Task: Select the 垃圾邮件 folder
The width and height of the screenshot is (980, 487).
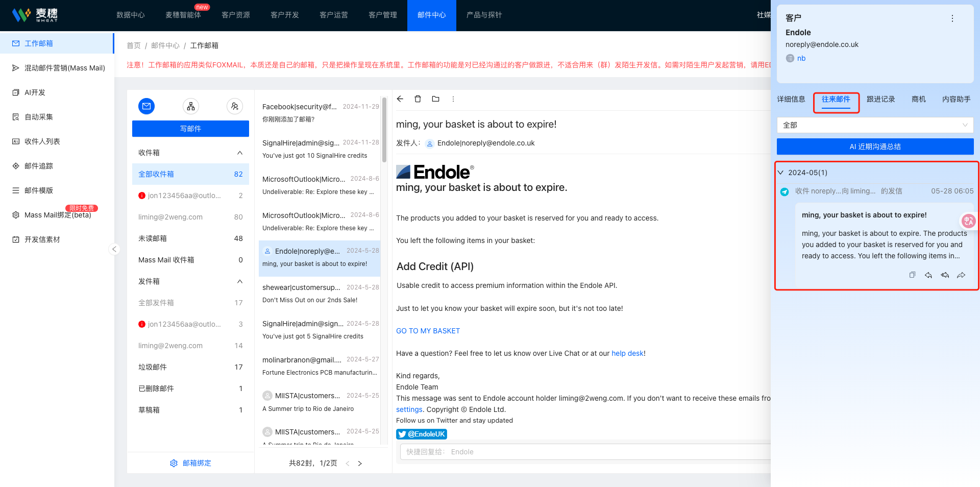Action: point(190,367)
